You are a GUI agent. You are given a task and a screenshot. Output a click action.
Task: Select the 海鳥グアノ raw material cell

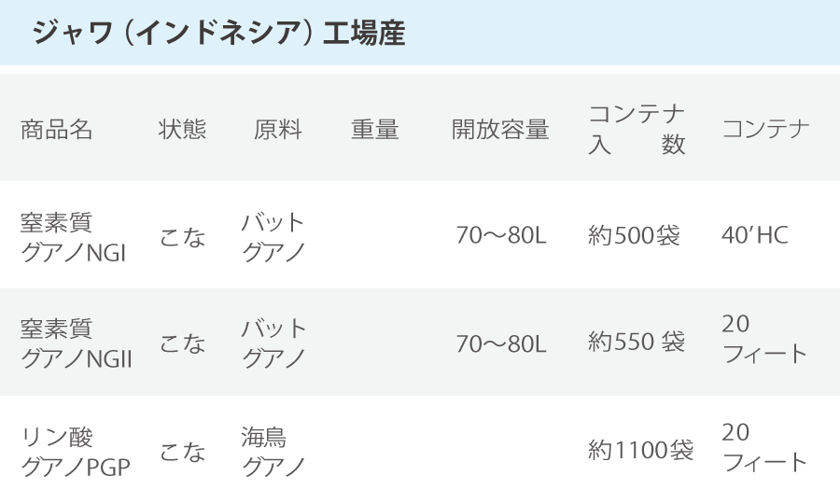click(273, 452)
